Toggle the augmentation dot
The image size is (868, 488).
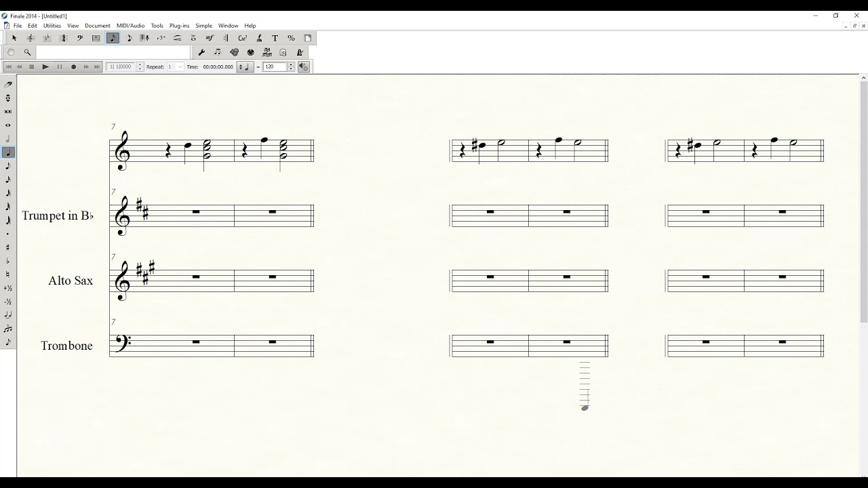(x=8, y=234)
